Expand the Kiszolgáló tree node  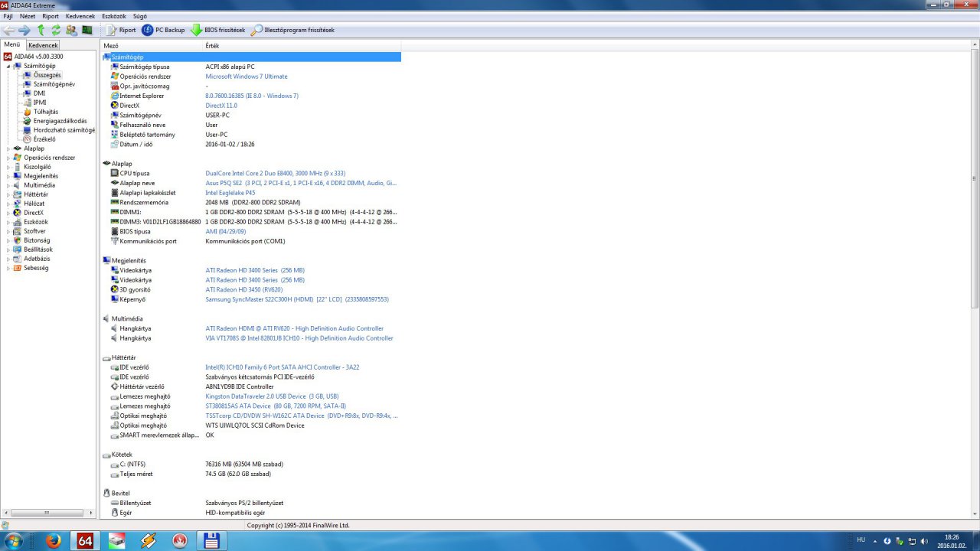point(8,167)
